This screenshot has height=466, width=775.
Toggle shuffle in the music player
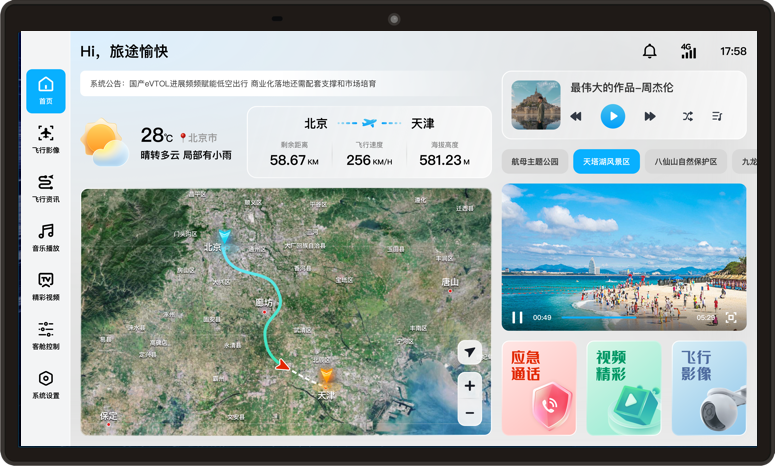687,117
